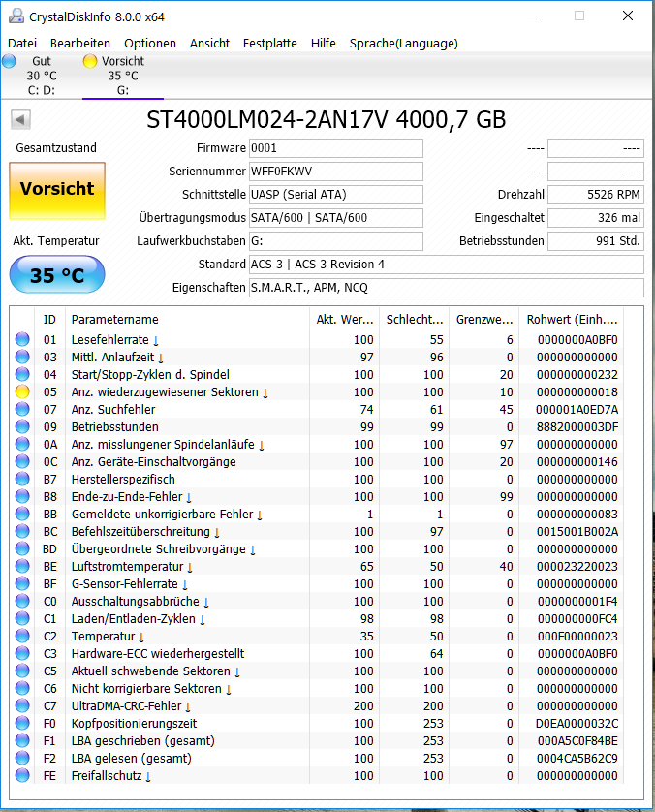Select the UltraDMA-CRC-Fehler parameter name
The width and height of the screenshot is (655, 812).
131,705
